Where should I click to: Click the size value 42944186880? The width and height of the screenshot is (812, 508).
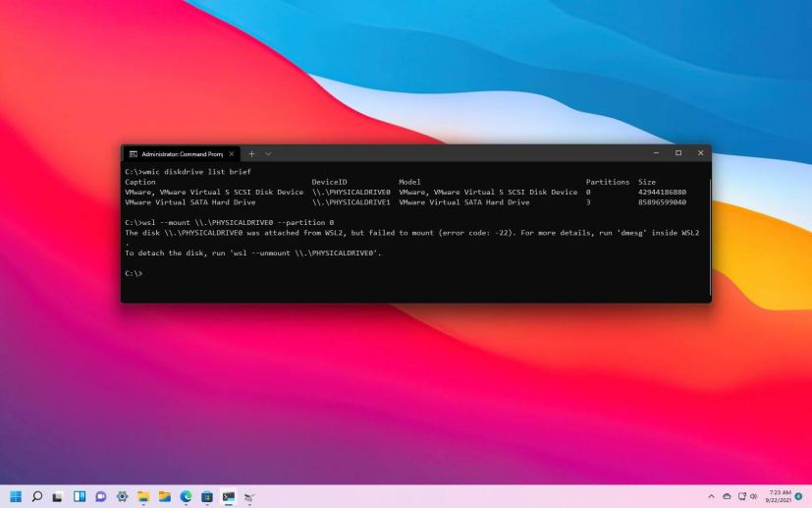tap(662, 192)
